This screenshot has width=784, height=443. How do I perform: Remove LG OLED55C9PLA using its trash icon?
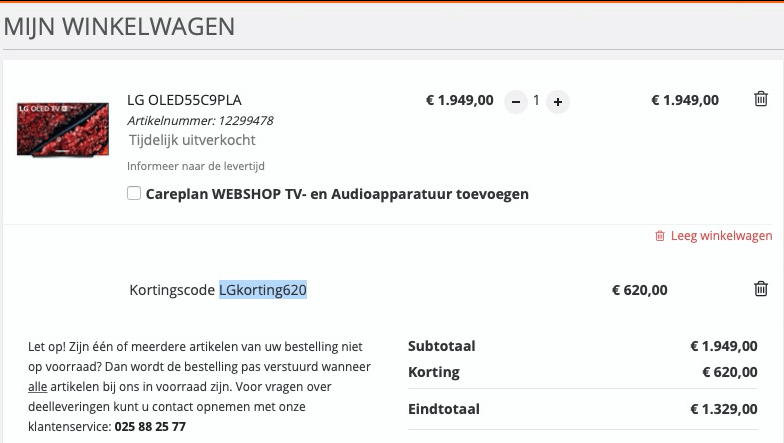pos(761,99)
